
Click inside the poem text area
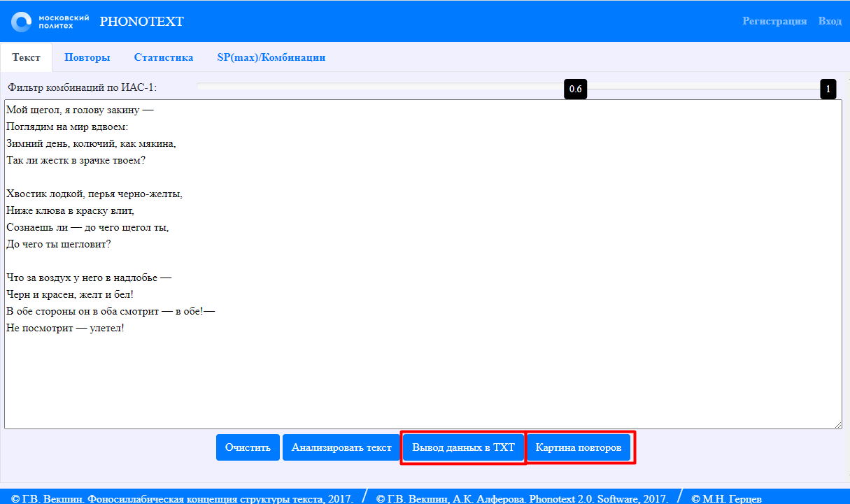[x=423, y=264]
